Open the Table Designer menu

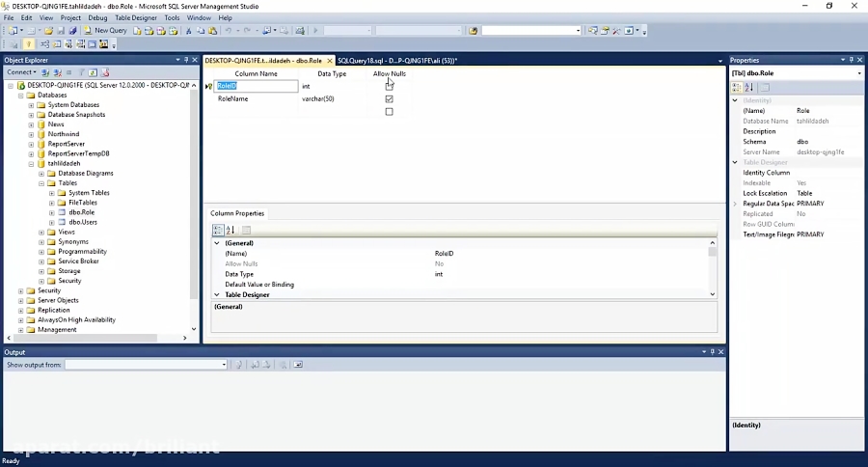click(136, 17)
